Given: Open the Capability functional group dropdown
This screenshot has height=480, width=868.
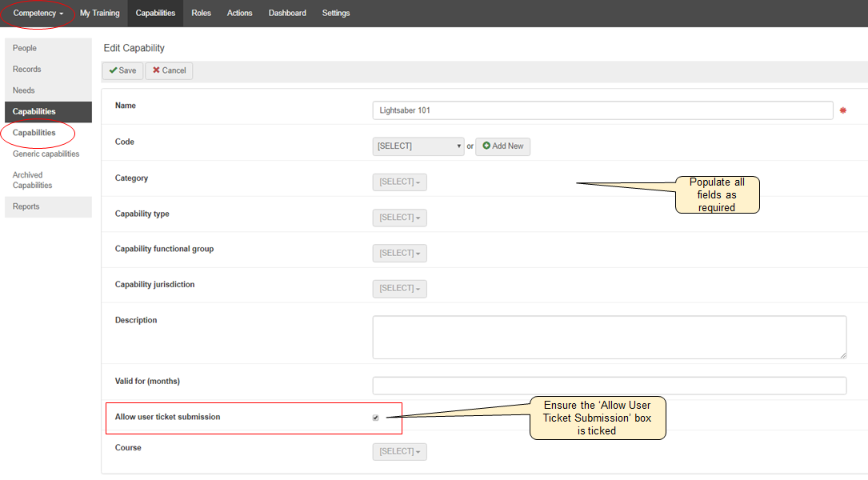Looking at the screenshot, I should 399,253.
